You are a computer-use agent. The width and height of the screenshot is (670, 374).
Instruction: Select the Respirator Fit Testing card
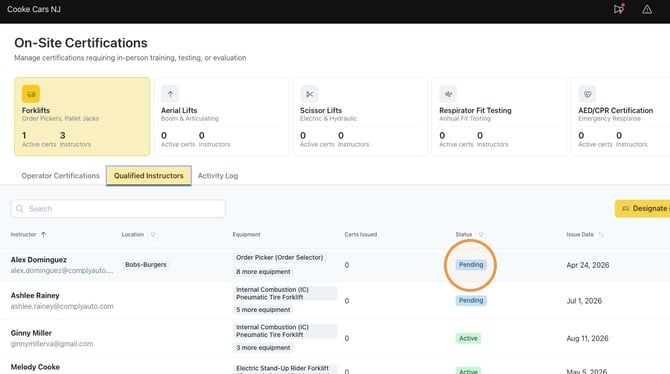(499, 116)
